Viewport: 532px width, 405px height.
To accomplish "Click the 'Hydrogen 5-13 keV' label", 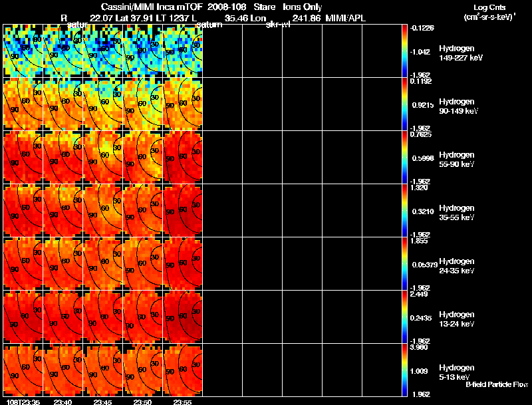I will (x=457, y=372).
